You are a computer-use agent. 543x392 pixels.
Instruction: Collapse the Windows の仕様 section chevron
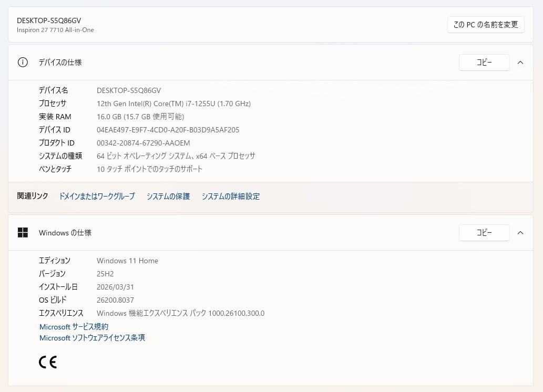click(520, 233)
